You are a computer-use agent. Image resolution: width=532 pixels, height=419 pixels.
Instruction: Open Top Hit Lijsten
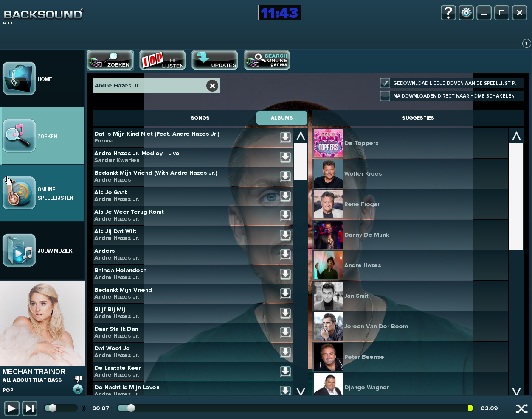163,60
